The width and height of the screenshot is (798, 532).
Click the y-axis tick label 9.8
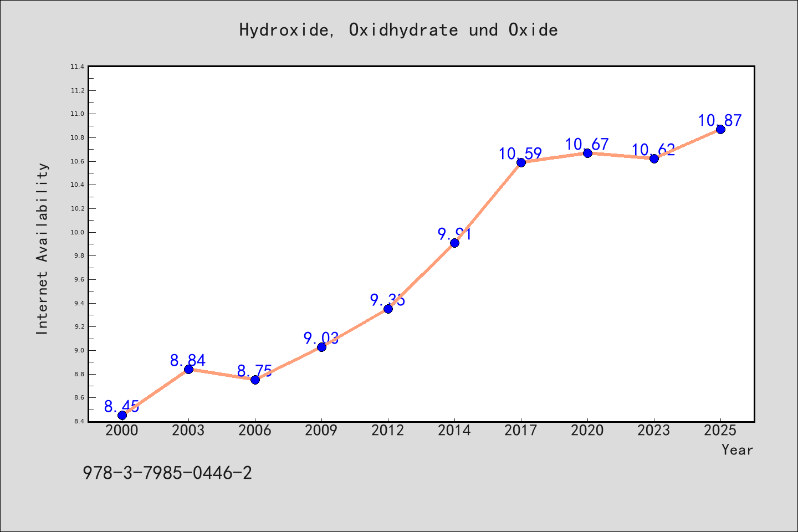79,256
